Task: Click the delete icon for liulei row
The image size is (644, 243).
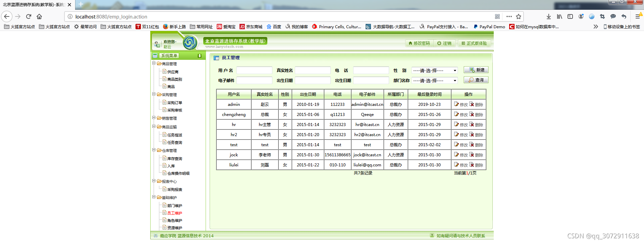Action: 472,165
